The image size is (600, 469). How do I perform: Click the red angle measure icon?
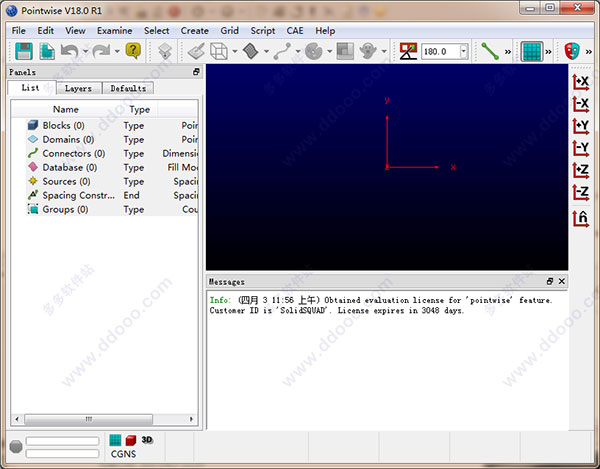408,51
